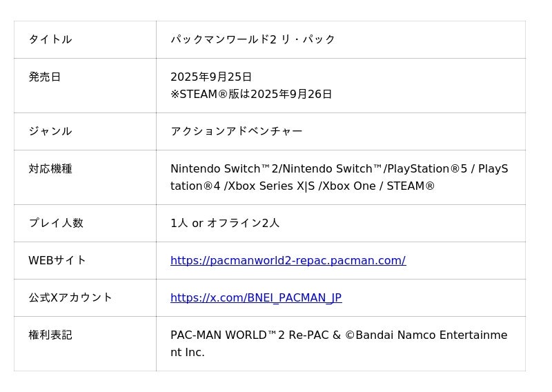Select the パックマンワールド2 リ・パック title text
The height and width of the screenshot is (392, 552).
click(x=253, y=39)
